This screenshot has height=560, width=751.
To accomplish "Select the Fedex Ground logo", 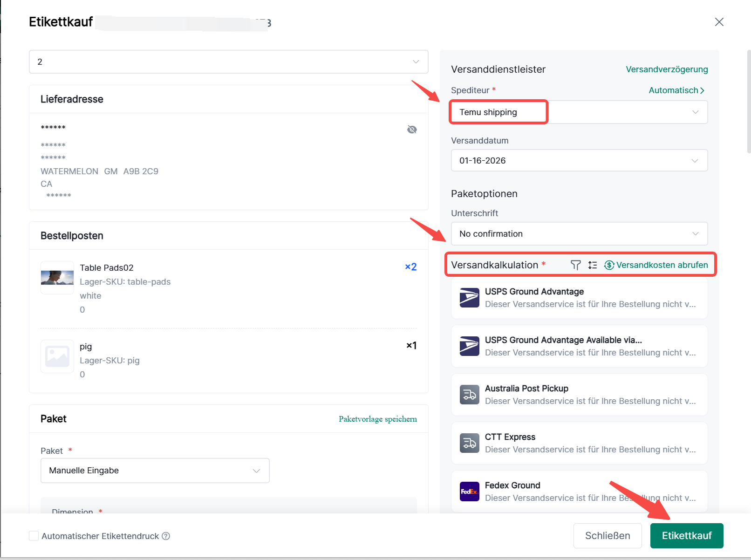I will coord(469,492).
